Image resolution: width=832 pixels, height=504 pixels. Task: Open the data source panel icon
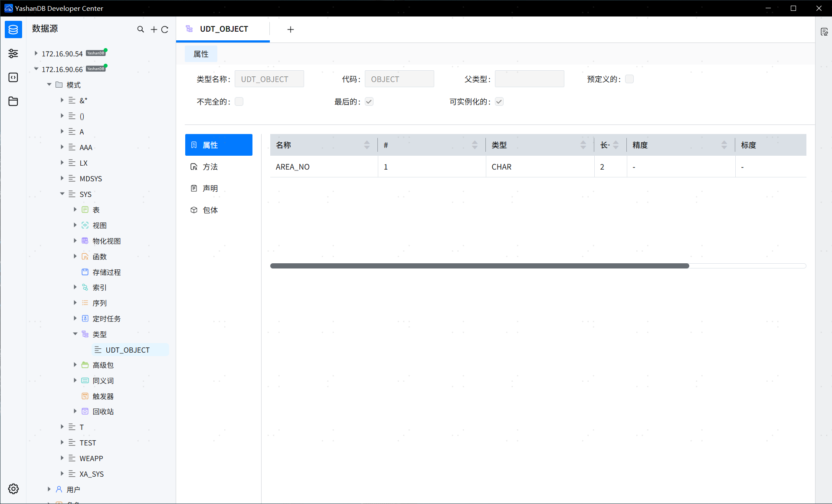click(x=13, y=29)
